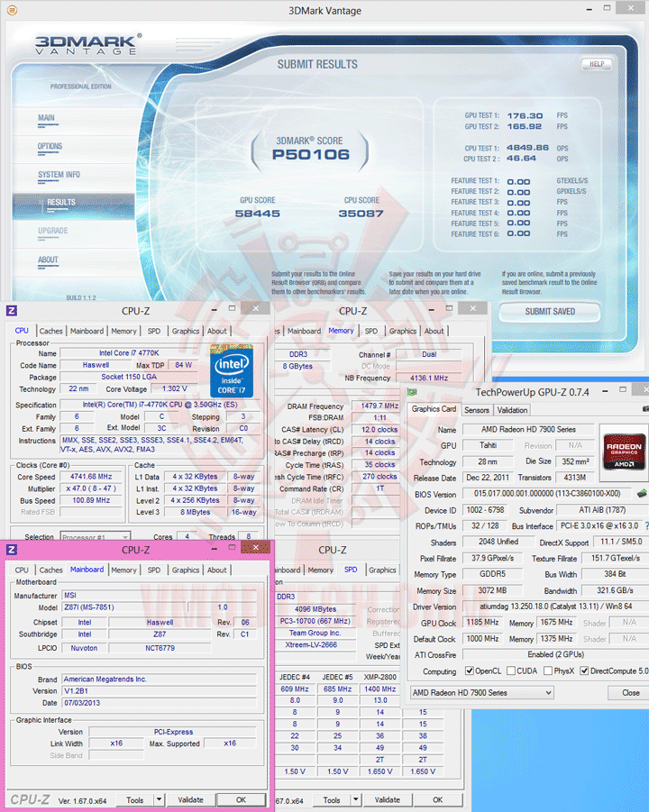Click the 3DMark Vantage title bar icon

click(x=12, y=10)
